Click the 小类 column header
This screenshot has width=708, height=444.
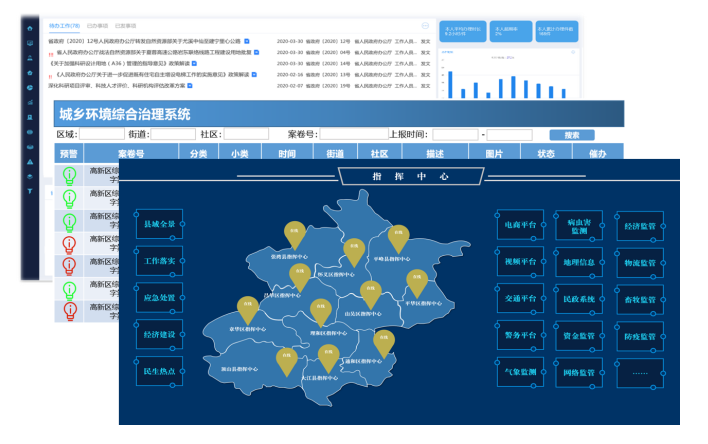[240, 154]
